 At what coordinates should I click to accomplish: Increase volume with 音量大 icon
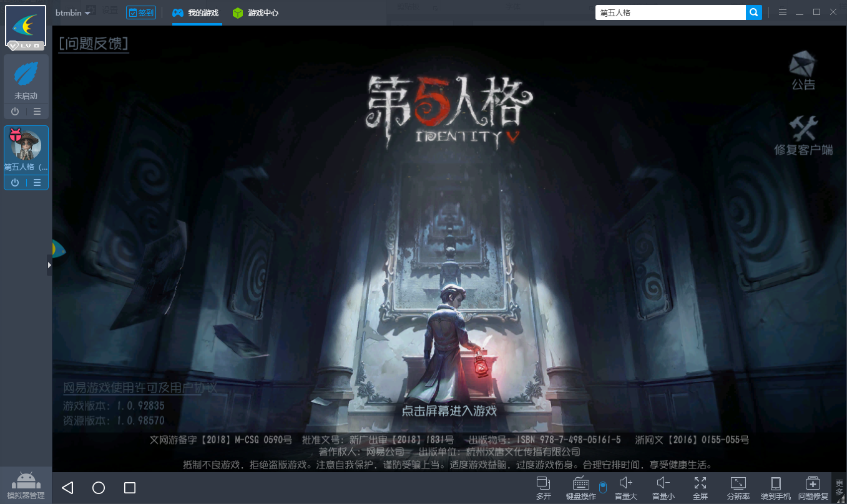pos(625,487)
